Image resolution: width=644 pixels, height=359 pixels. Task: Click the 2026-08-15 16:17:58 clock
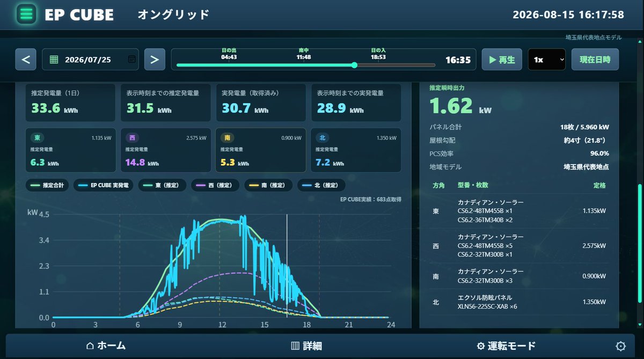(x=568, y=14)
